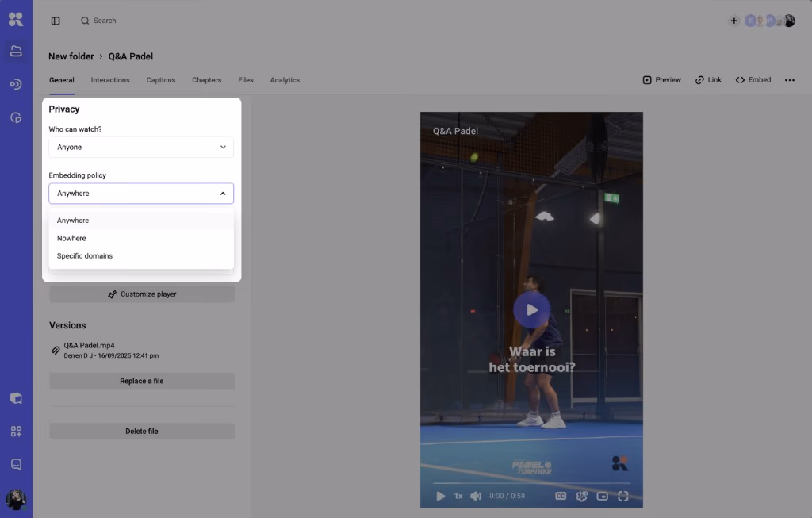Click the Replace a file button
Screen dimensions: 812x518
point(142,381)
